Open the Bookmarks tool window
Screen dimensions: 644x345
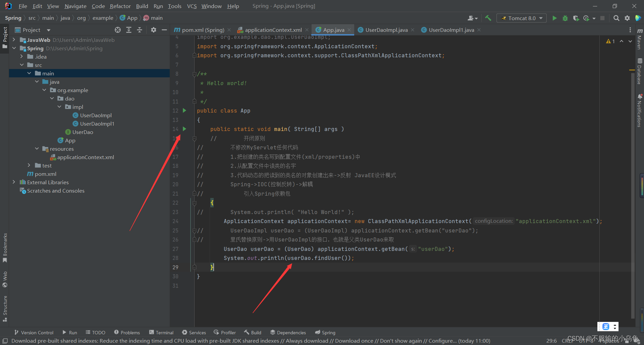5,248
